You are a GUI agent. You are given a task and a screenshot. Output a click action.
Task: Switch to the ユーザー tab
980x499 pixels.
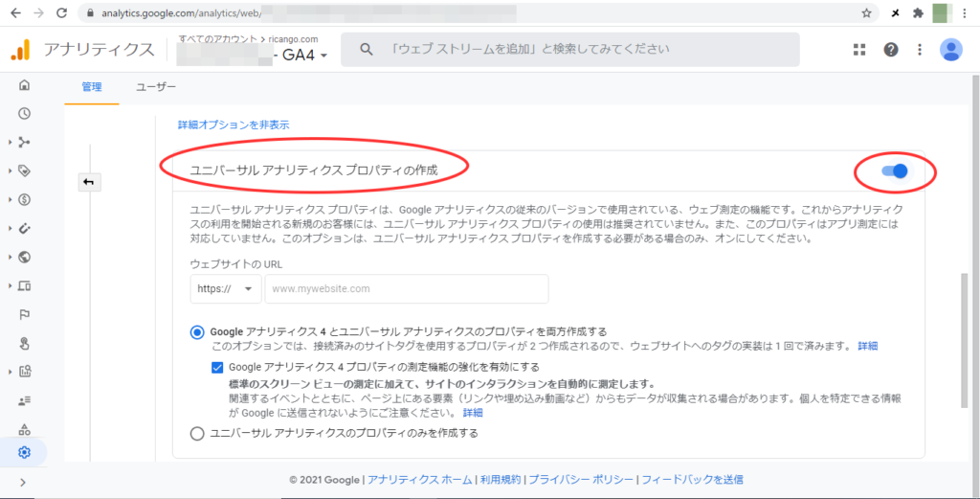coord(156,87)
